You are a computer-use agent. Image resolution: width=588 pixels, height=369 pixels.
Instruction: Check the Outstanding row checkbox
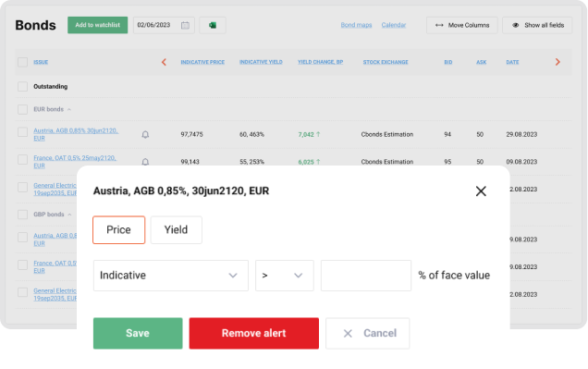click(22, 87)
